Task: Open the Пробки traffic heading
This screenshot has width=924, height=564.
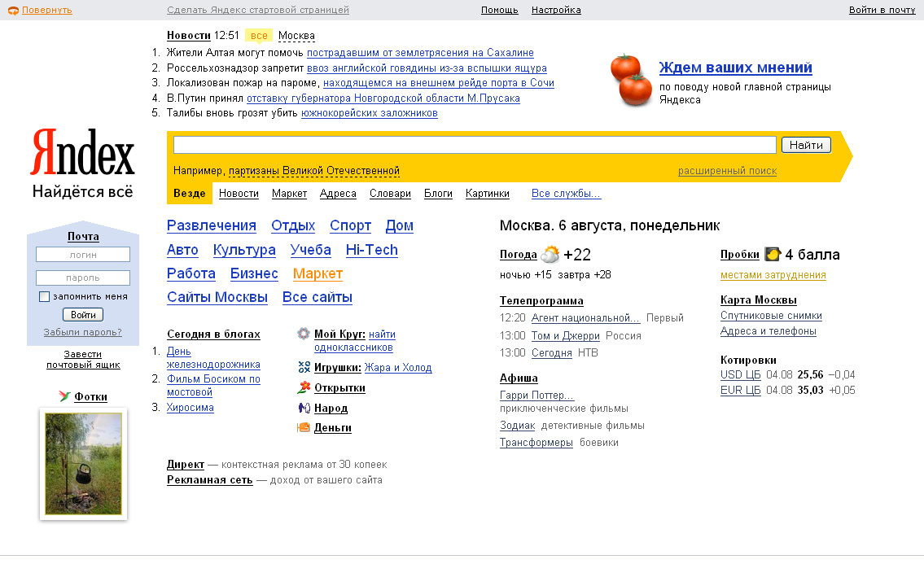Action: (x=739, y=255)
